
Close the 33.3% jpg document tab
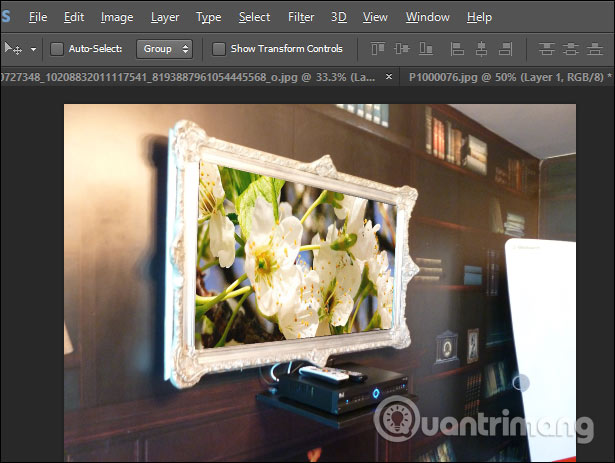point(389,77)
